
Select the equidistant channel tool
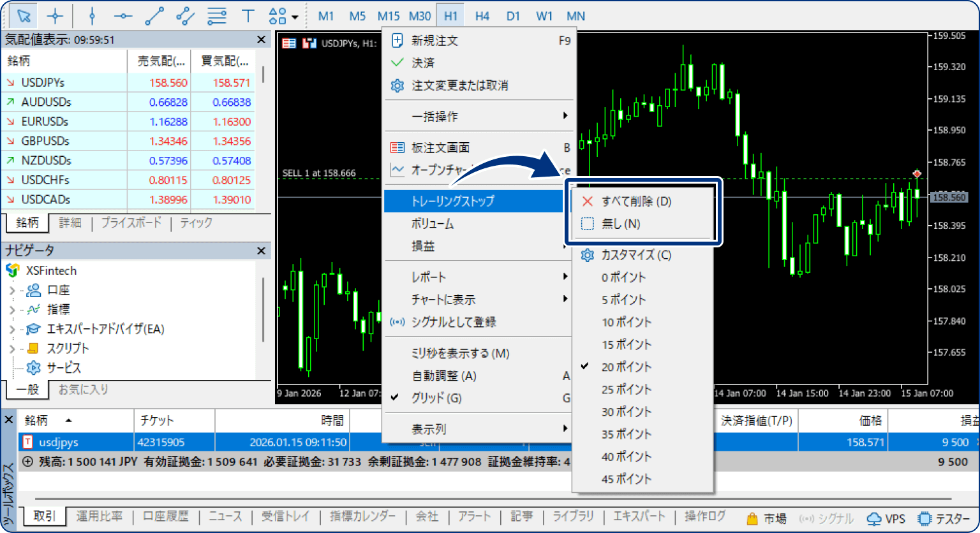[184, 15]
